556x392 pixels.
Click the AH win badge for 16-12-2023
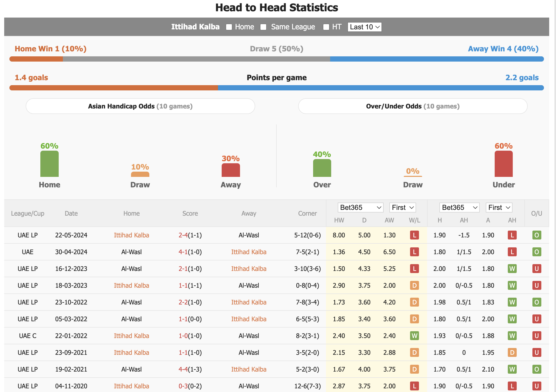pos(512,269)
